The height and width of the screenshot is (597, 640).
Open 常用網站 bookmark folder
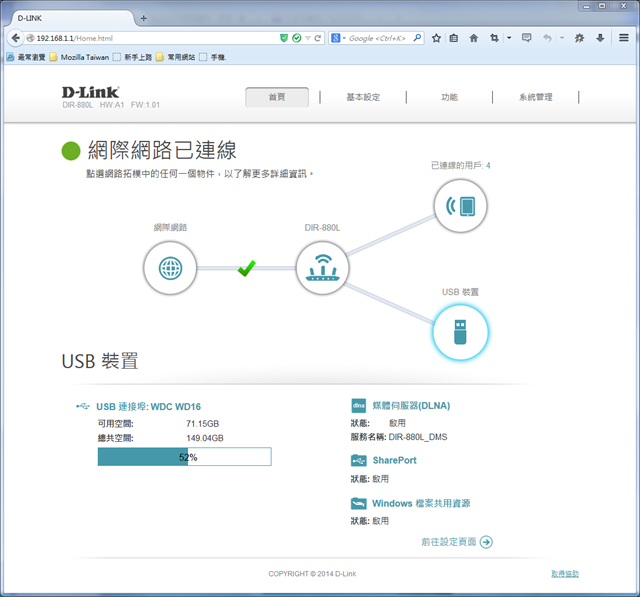[x=176, y=57]
